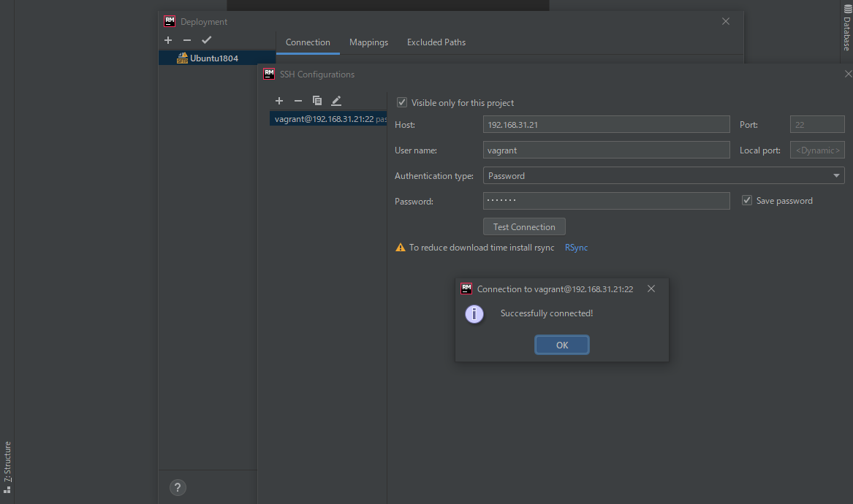
Task: Open the Excluded Paths tab
Action: (x=436, y=42)
